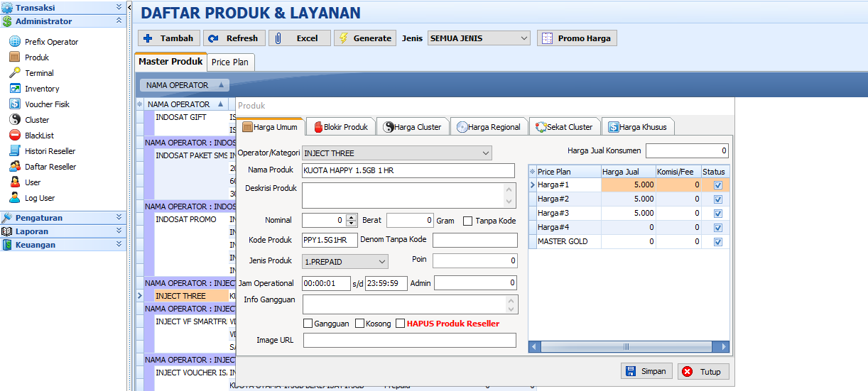Switch to the Harga Khusus tab
Image resolution: width=868 pixels, height=391 pixels.
(x=637, y=127)
